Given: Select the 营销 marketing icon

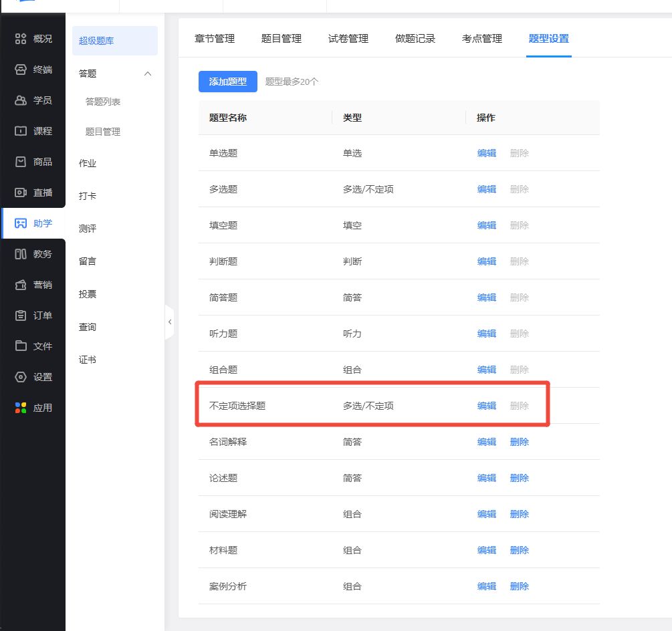Looking at the screenshot, I should [x=21, y=285].
